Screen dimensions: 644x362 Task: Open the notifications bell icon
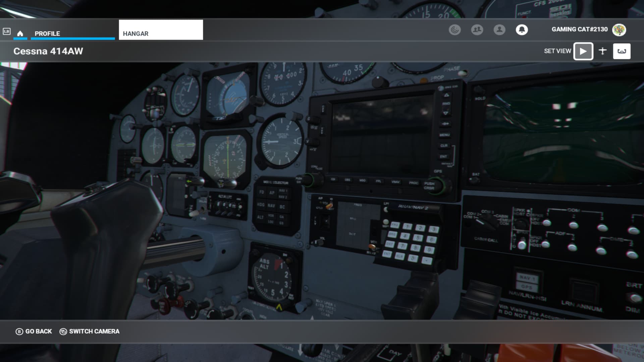522,29
